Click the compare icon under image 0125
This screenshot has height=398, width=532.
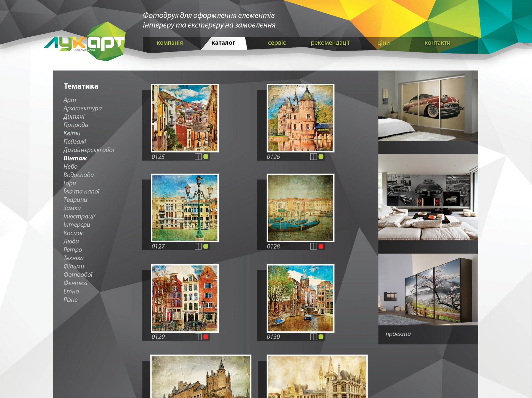(198, 157)
